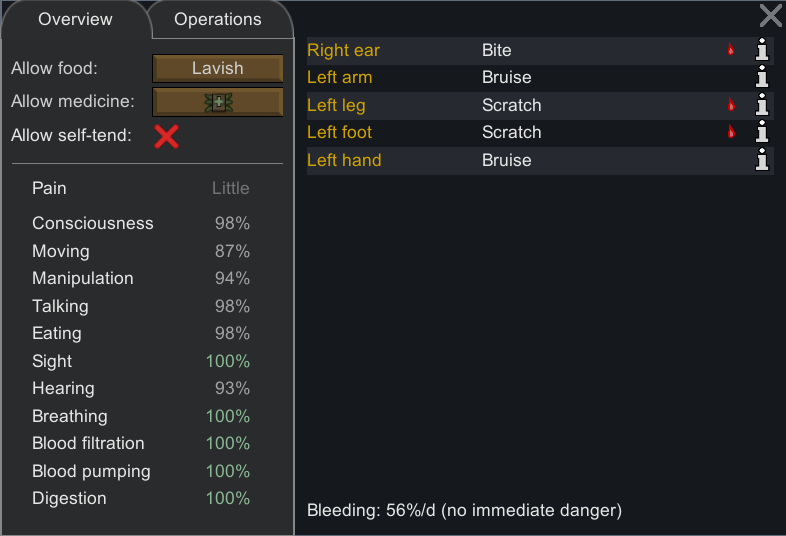Click the Pain stat row
786x536 pixels.
[140, 188]
